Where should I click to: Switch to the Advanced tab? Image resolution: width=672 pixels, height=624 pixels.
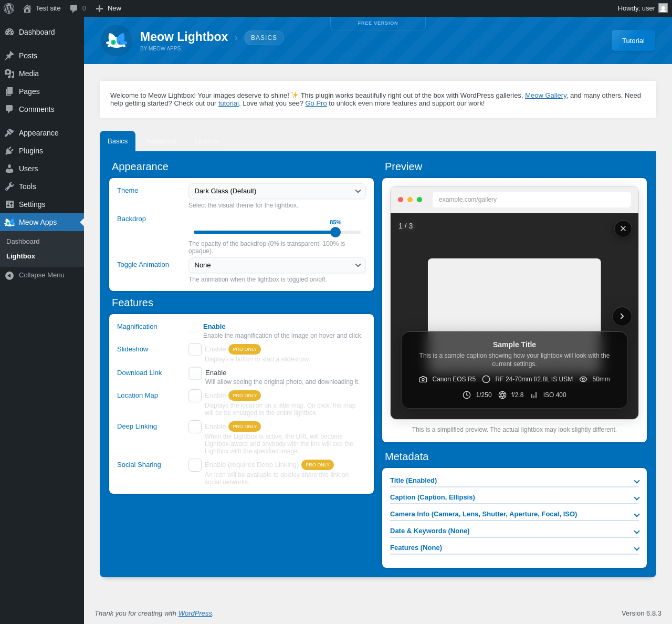point(161,141)
